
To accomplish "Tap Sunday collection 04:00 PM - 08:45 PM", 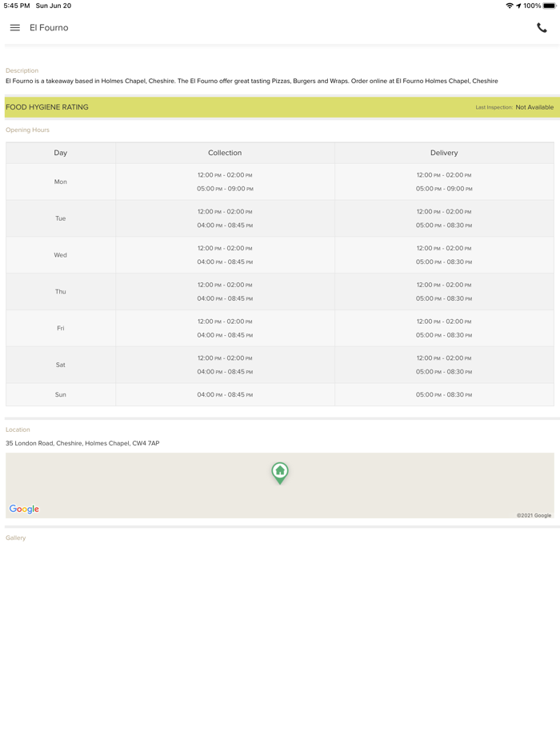I will pos(225,395).
